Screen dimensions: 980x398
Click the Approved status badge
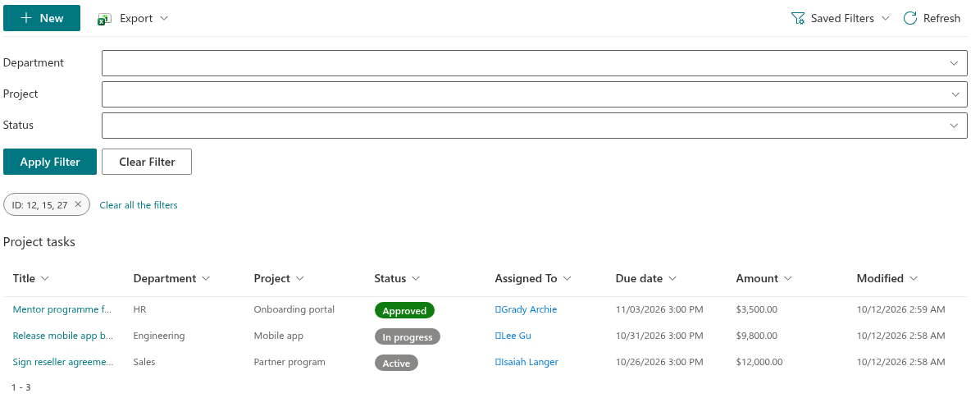coord(404,310)
